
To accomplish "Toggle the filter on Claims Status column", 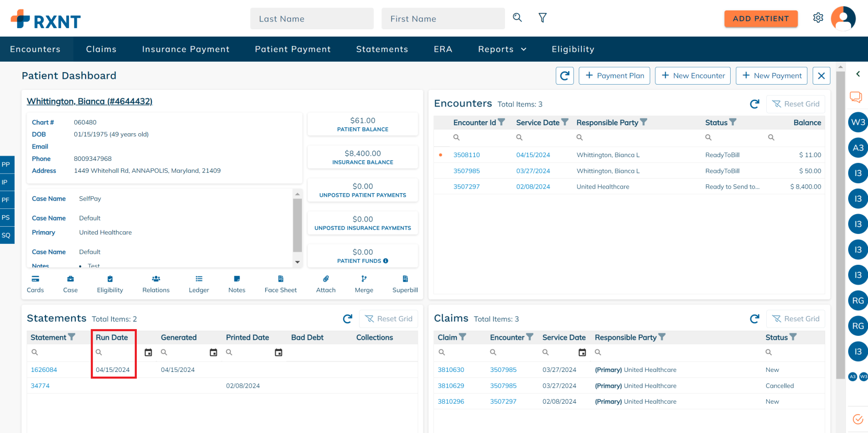I will click(x=793, y=337).
